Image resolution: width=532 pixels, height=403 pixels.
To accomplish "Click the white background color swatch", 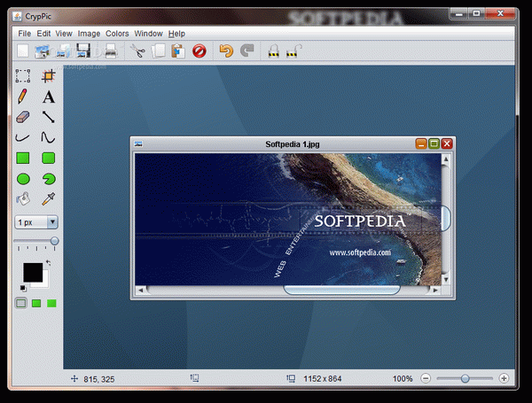I will coord(45,283).
